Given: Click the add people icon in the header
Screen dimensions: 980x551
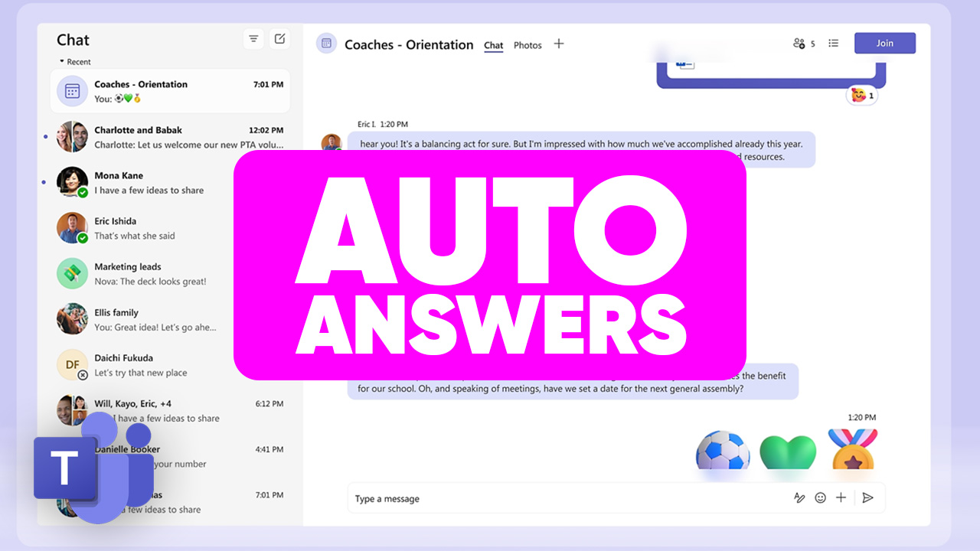Looking at the screenshot, I should (x=801, y=44).
